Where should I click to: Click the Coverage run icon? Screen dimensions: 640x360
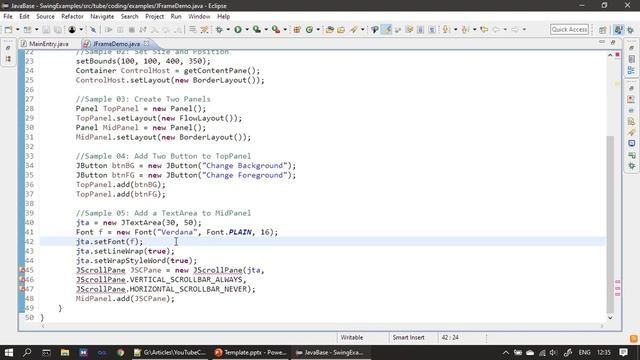257,29
